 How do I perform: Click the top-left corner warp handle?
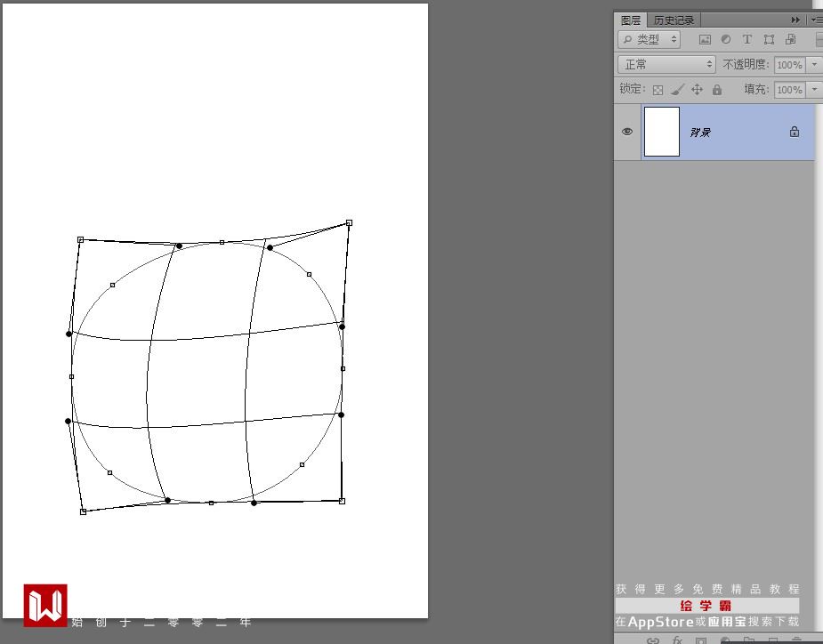[80, 240]
